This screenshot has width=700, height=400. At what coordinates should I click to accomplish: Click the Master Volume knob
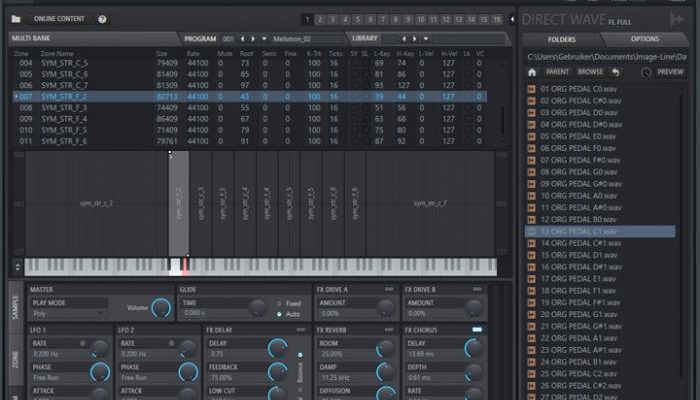(161, 308)
